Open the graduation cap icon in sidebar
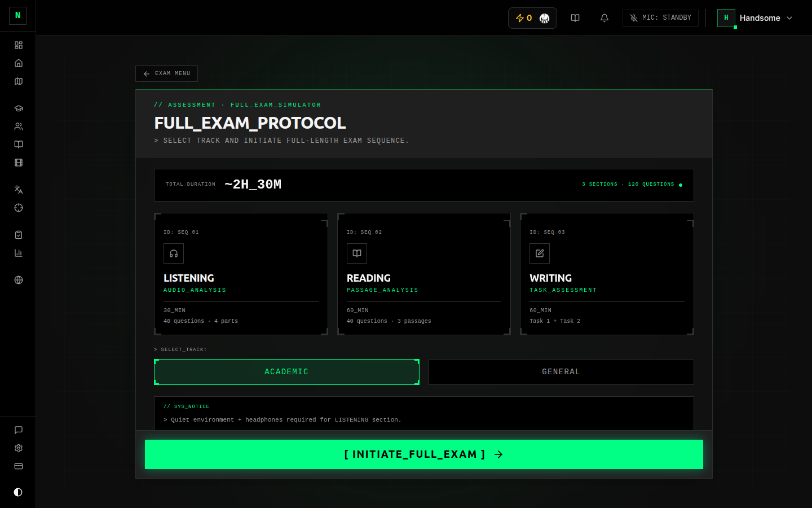This screenshot has width=812, height=508. click(19, 108)
